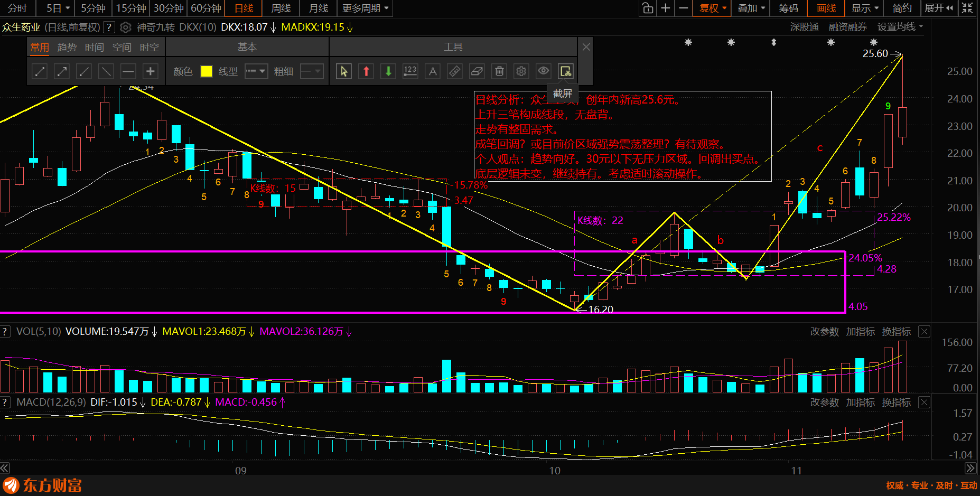Select the arrow line drawing tool
This screenshot has width=980, height=496.
(x=62, y=71)
